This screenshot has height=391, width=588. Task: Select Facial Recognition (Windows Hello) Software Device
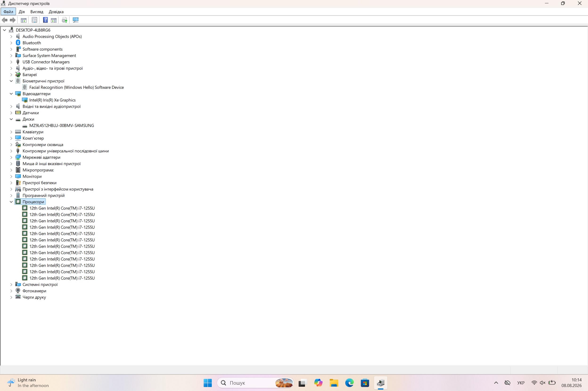click(77, 87)
